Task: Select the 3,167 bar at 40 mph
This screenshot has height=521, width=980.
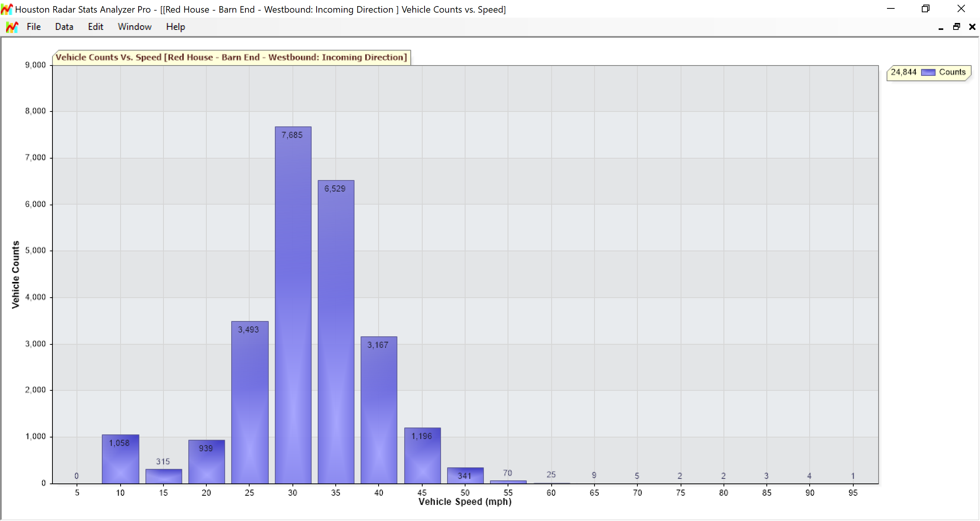Action: click(x=379, y=410)
